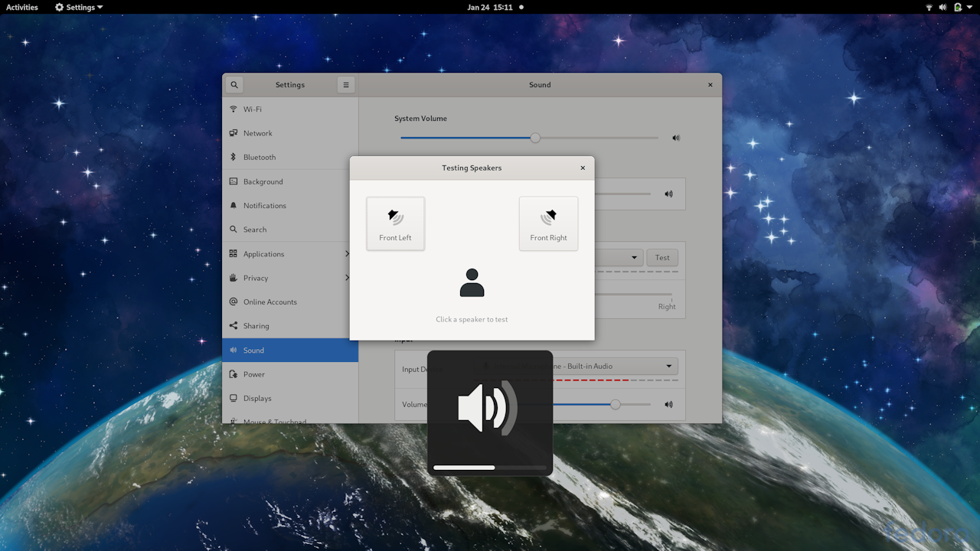
Task: Click the Network sidebar icon
Action: point(234,133)
